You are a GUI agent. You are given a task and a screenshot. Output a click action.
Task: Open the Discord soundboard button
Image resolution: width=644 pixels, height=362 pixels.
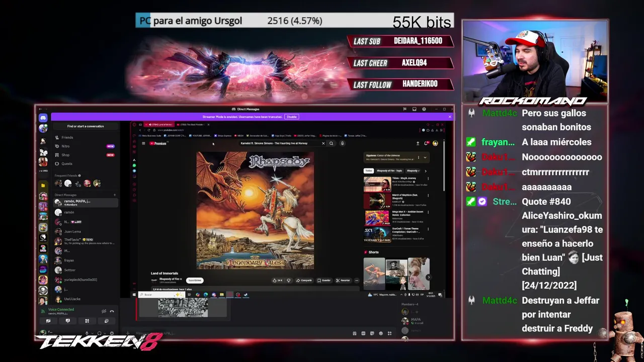107,321
